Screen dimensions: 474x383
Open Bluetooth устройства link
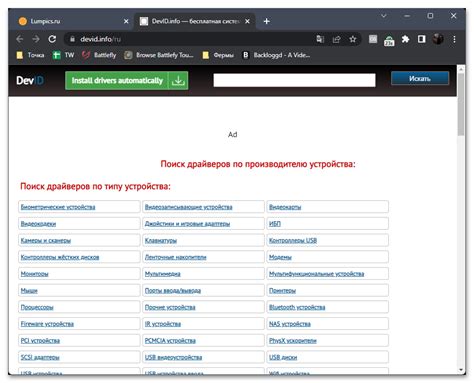(297, 307)
